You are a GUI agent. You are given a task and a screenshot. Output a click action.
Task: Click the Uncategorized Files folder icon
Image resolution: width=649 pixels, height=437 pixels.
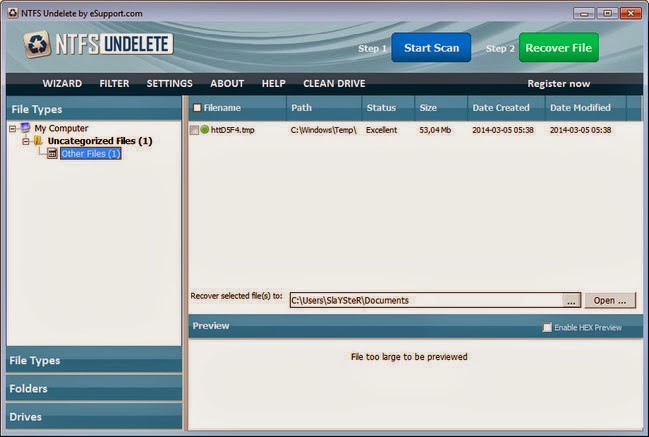38,141
